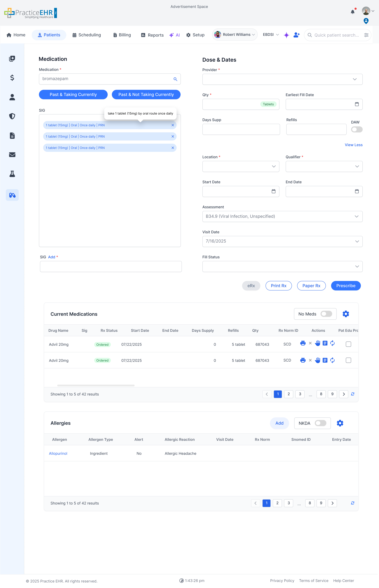Screen dimensions: 379x588
Task: Click the View Less link
Action: click(353, 145)
